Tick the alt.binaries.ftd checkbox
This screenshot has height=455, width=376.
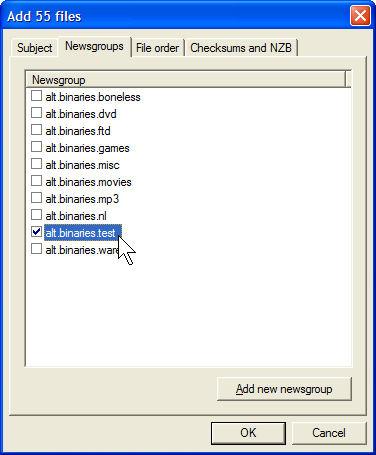[x=36, y=130]
